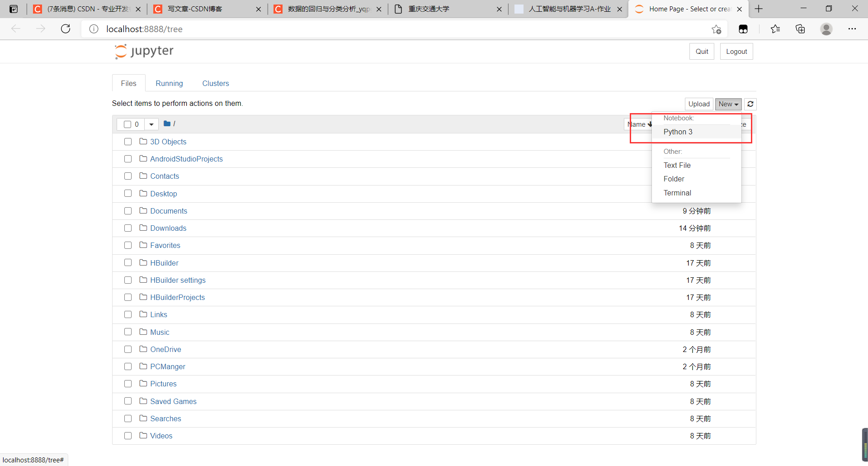Refresh the notebook file list

750,104
